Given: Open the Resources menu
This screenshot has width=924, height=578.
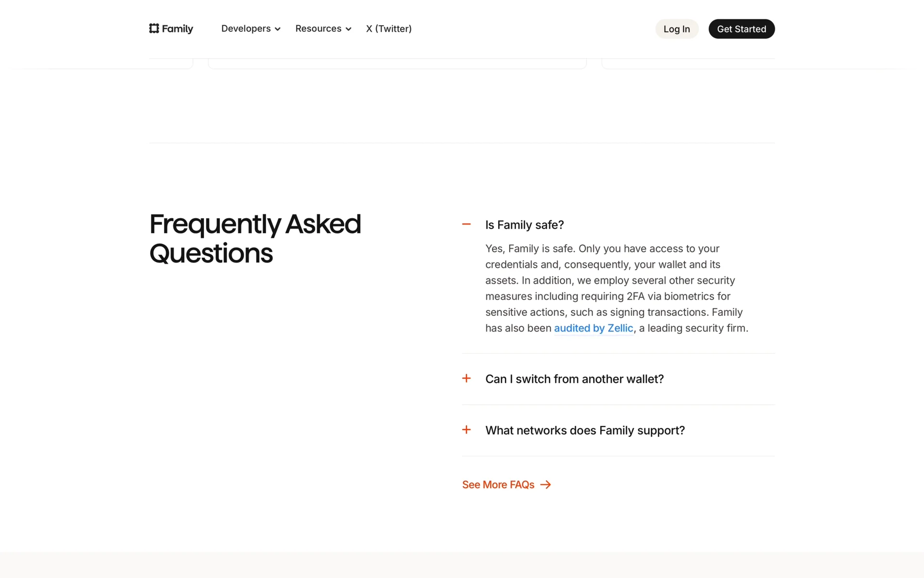Looking at the screenshot, I should tap(318, 29).
